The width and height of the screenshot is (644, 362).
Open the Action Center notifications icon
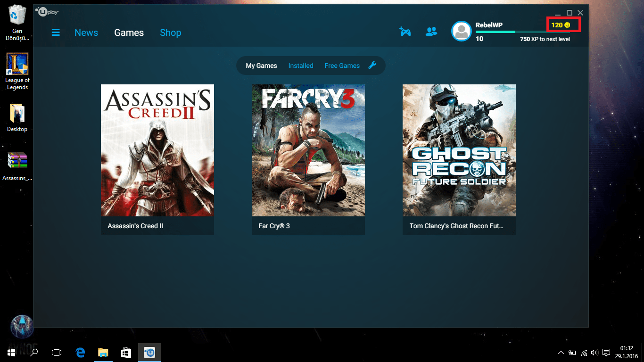click(606, 352)
